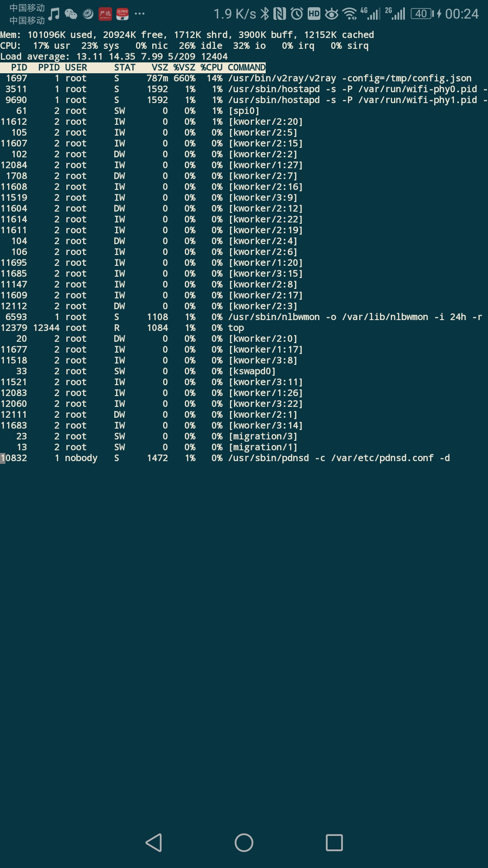The height and width of the screenshot is (868, 488).
Task: Tap the recent apps square button
Action: pos(334,843)
